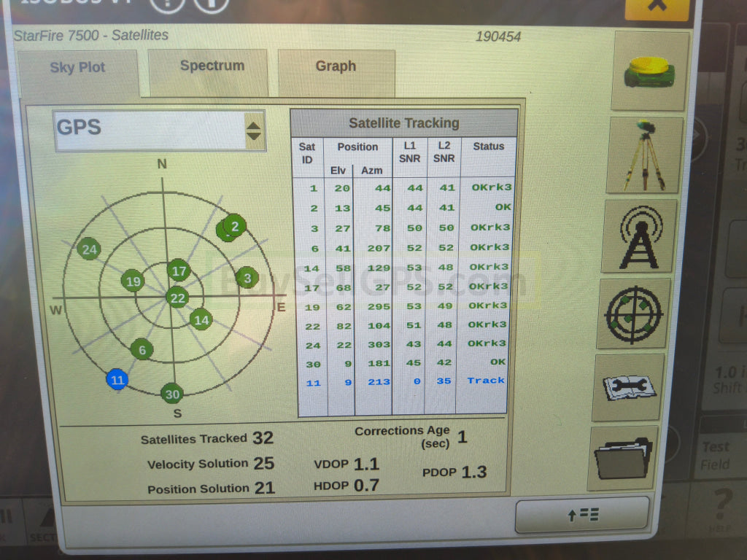
Task: Select satellite 24 on the sky plot
Action: (89, 249)
